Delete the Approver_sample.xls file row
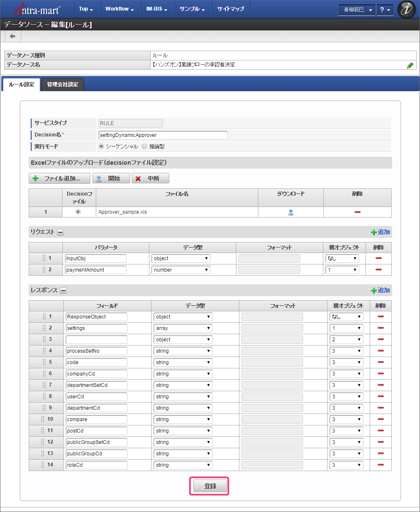 [x=358, y=212]
